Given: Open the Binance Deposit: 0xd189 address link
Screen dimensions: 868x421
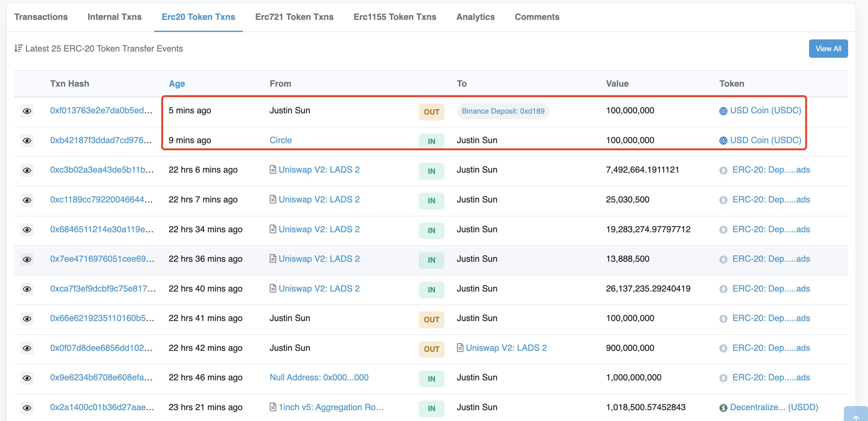Looking at the screenshot, I should point(503,111).
